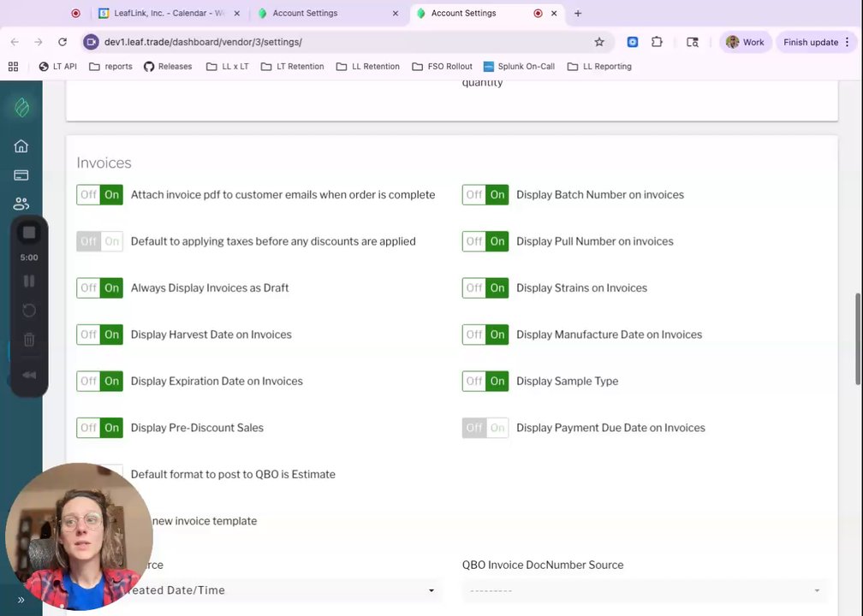Open the FSO Rollout bookmark folder
Screen dimensions: 863x616
coord(443,67)
